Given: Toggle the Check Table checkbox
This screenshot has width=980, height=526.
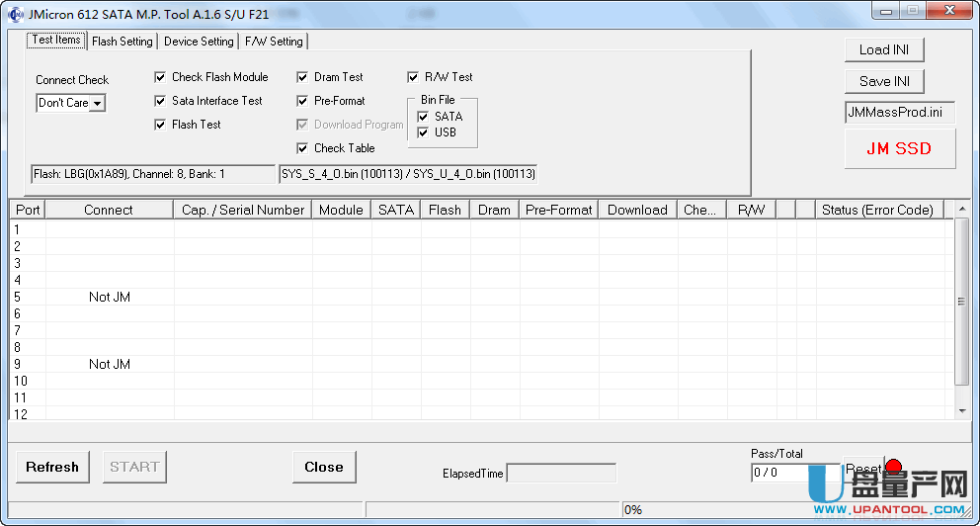Looking at the screenshot, I should (302, 148).
